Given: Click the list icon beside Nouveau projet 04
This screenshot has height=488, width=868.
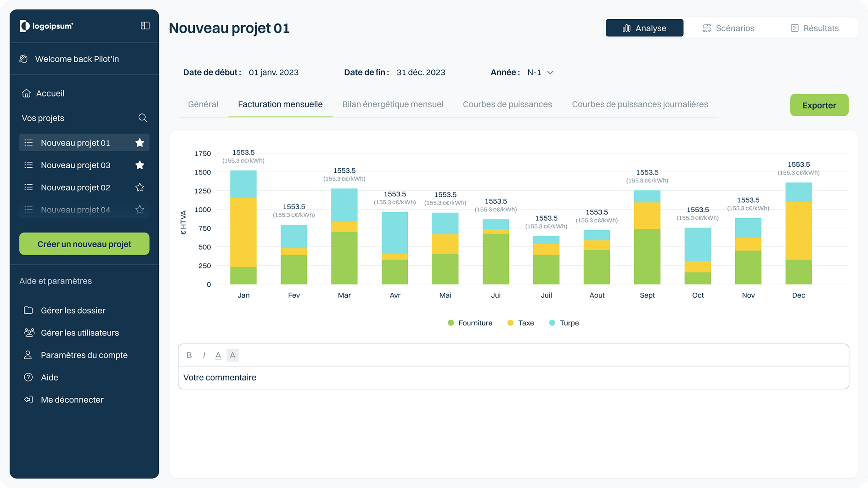Looking at the screenshot, I should tap(28, 210).
